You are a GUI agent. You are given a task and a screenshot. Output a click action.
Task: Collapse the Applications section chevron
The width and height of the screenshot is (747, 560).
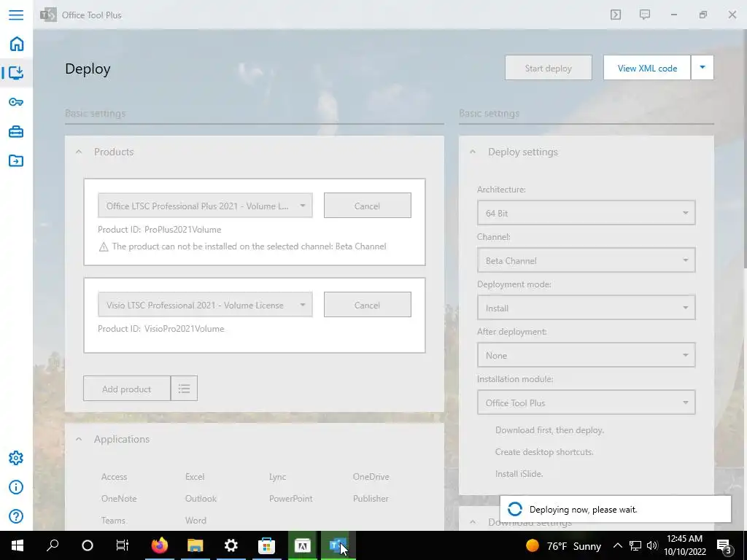79,439
